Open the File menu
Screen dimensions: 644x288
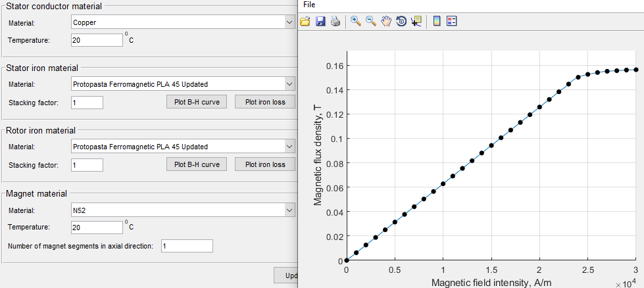pyautogui.click(x=309, y=5)
